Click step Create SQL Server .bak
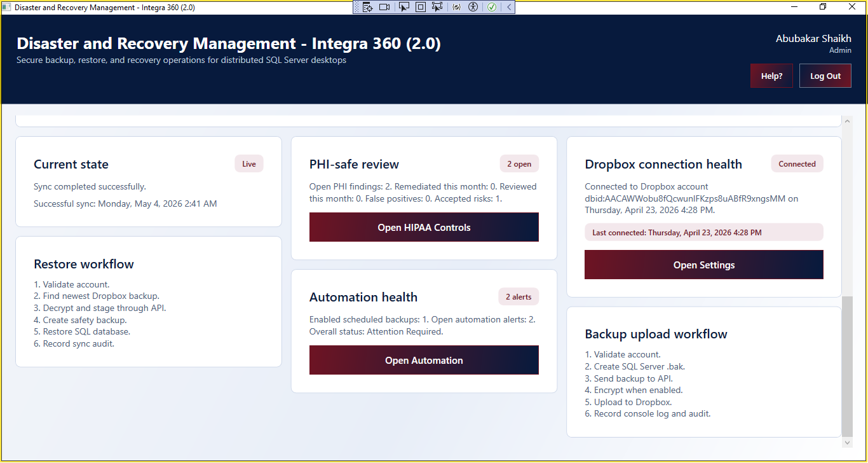This screenshot has height=463, width=868. (x=635, y=366)
